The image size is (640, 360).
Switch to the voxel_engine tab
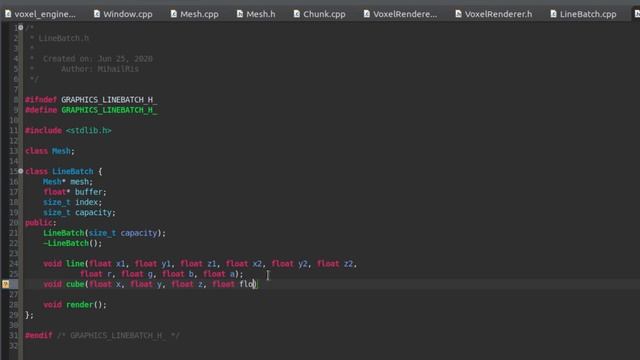[40, 14]
